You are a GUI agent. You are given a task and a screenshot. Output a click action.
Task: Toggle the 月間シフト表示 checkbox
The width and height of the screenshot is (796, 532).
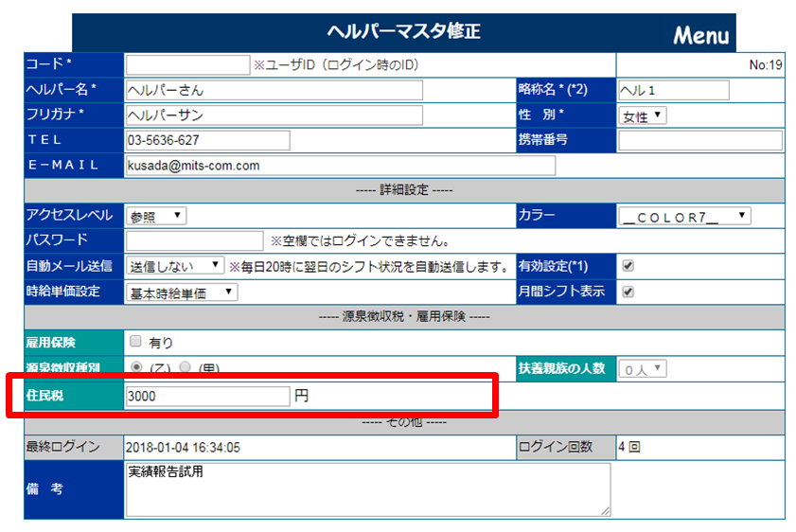[x=627, y=292]
